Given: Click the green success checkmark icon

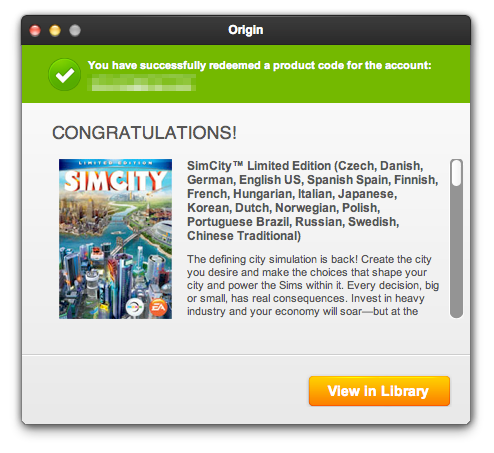Looking at the screenshot, I should tap(64, 75).
